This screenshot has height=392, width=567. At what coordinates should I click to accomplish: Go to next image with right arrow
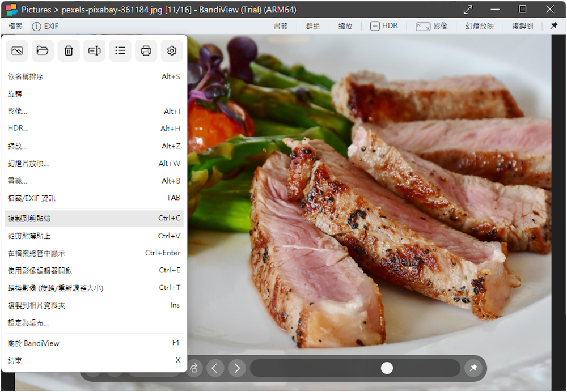(x=237, y=368)
